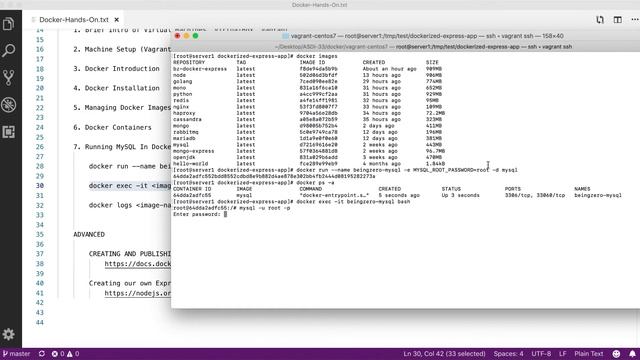Screen dimensions: 640x360
Task: Click the Open Changes icon in editor toolbar
Action: (x=600, y=20)
